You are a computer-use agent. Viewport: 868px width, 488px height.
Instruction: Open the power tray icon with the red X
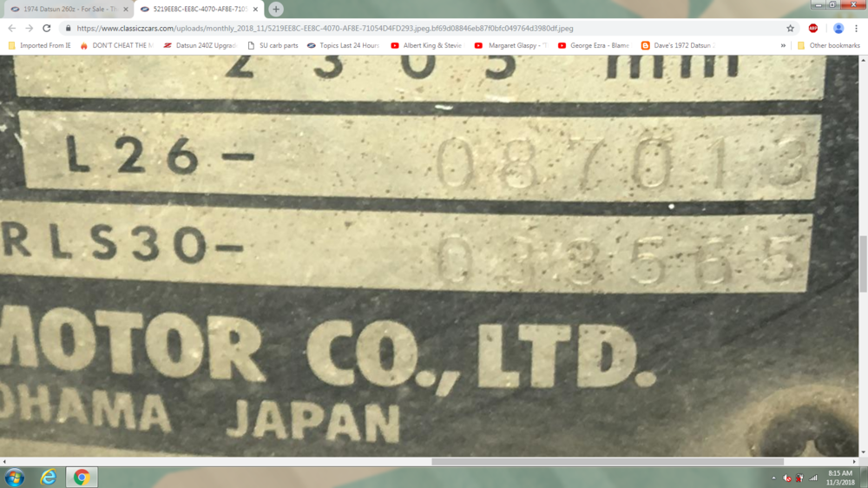(800, 478)
